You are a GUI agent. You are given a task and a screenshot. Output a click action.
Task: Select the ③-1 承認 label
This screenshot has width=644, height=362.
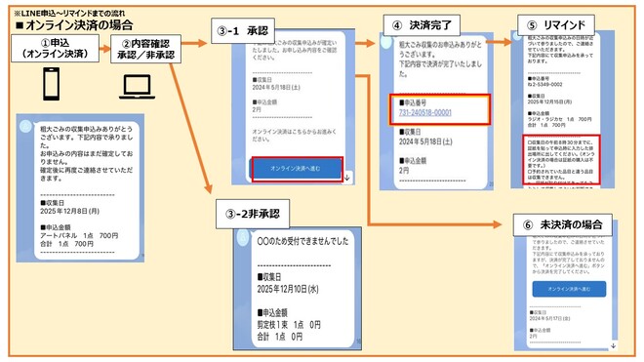pyautogui.click(x=243, y=31)
